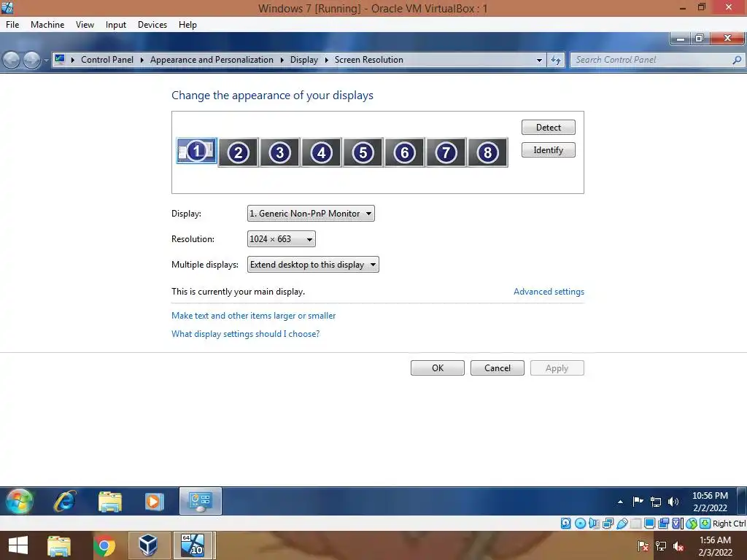Click VirtualBox keyboard capture indicator

click(x=705, y=524)
